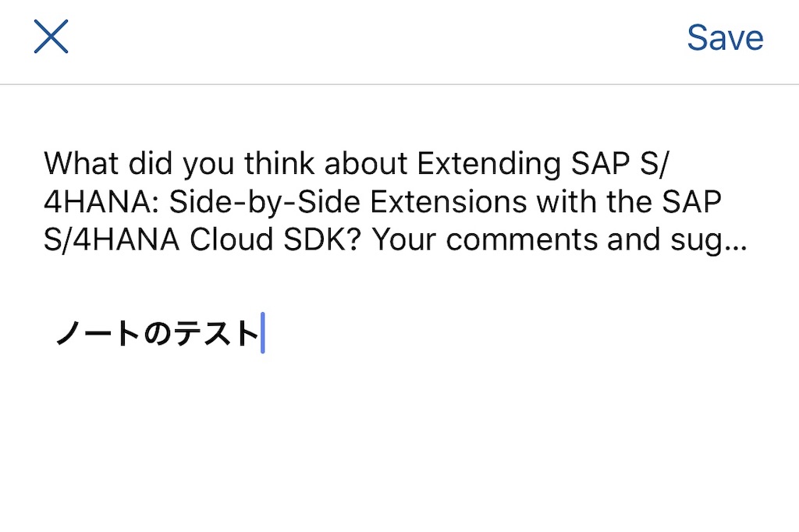Click the ノ character starting the note
The width and height of the screenshot is (799, 532).
[x=67, y=333]
